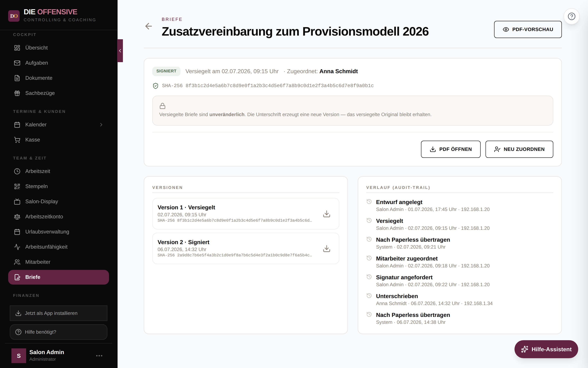Screen dimensions: 588x368
Task: Open the Dokumente section
Action: tap(59, 78)
